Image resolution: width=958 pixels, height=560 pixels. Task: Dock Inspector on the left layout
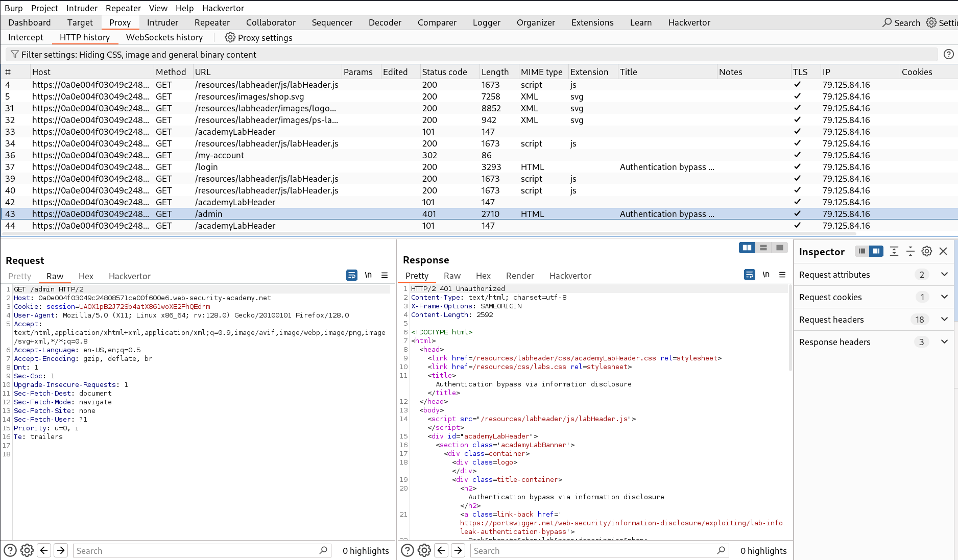862,251
